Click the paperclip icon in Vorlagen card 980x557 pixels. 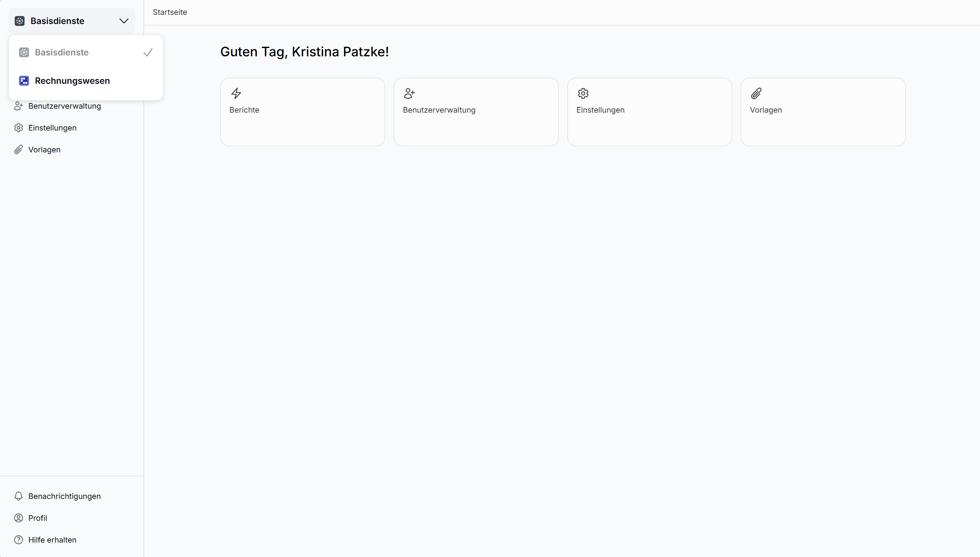pyautogui.click(x=756, y=93)
